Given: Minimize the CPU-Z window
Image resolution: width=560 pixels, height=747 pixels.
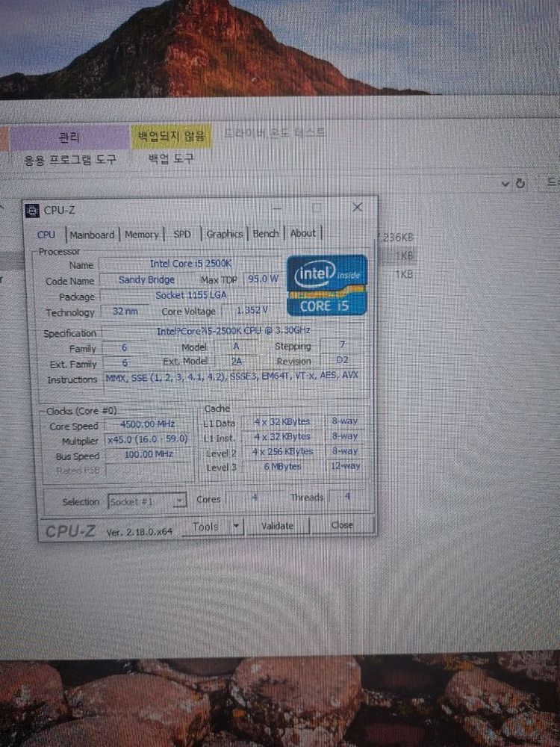Looking at the screenshot, I should [x=277, y=208].
